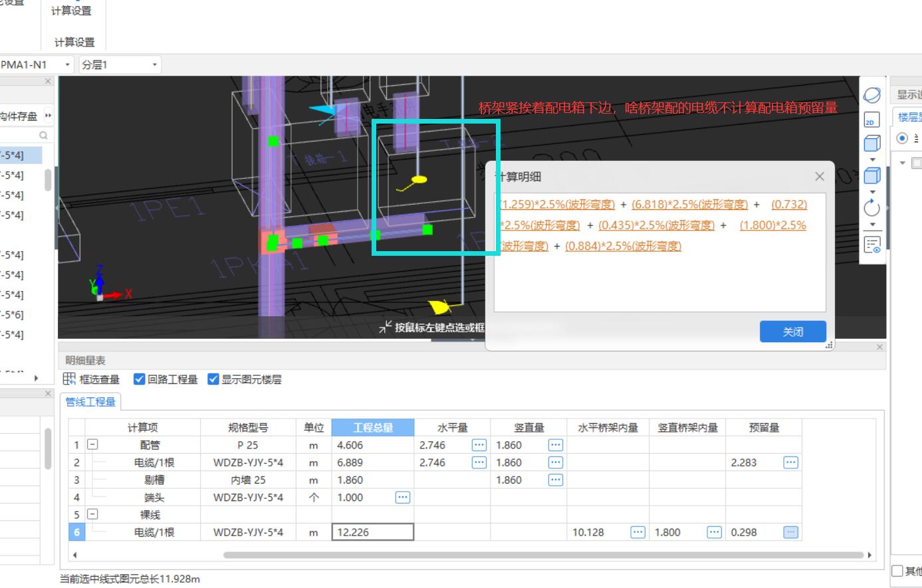The width and height of the screenshot is (922, 588).
Task: Open link (0.435)*2.5%(波形弯度)
Action: pyautogui.click(x=656, y=225)
